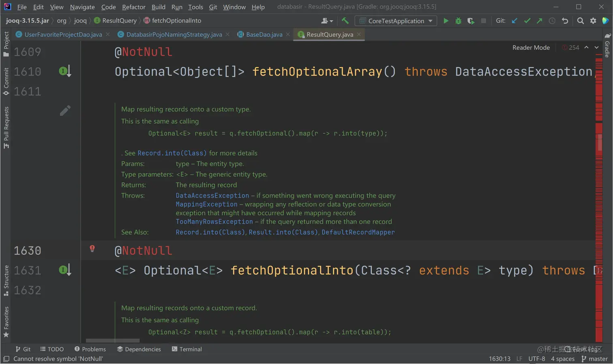The width and height of the screenshot is (613, 364).
Task: Follow the Record.into(Class) link after See
Action: point(172,153)
